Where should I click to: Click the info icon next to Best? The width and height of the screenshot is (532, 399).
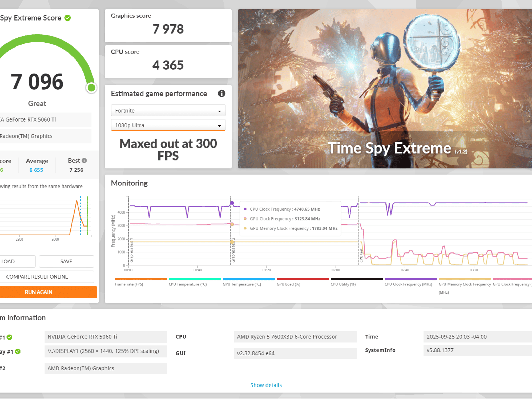84,161
